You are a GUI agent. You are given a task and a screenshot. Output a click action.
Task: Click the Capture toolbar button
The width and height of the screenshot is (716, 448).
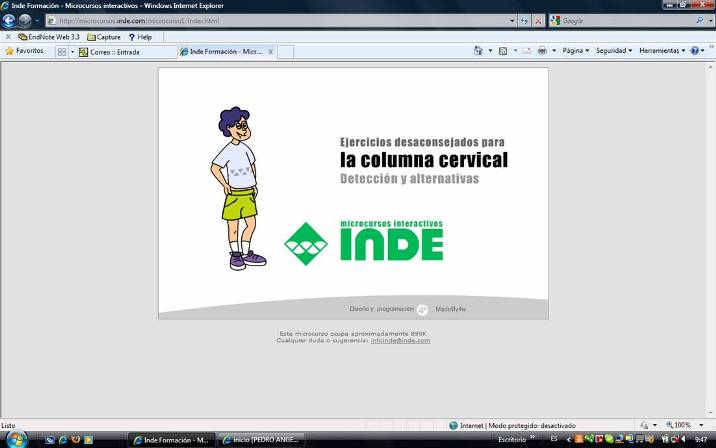[104, 36]
